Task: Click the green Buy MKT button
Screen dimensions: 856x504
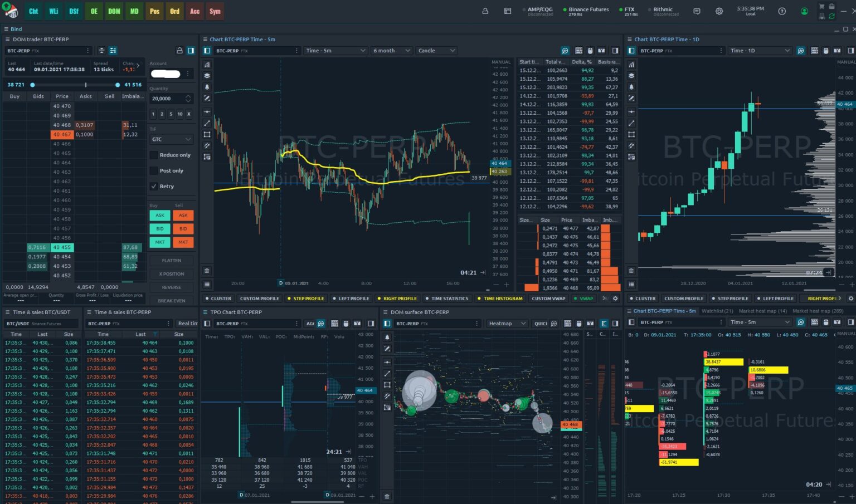Action: point(160,242)
